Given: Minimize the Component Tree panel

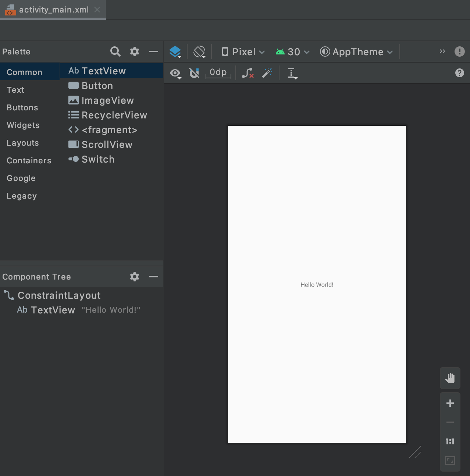Looking at the screenshot, I should coord(154,277).
